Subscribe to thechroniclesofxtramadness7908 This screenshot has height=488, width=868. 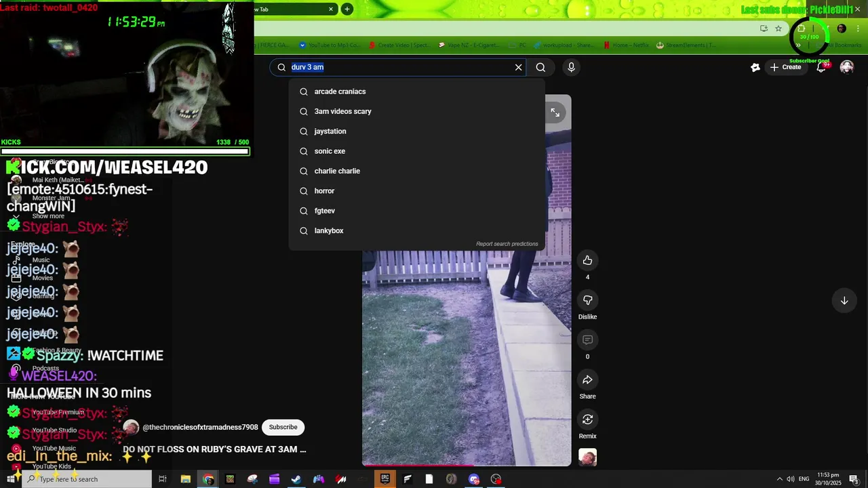283,427
